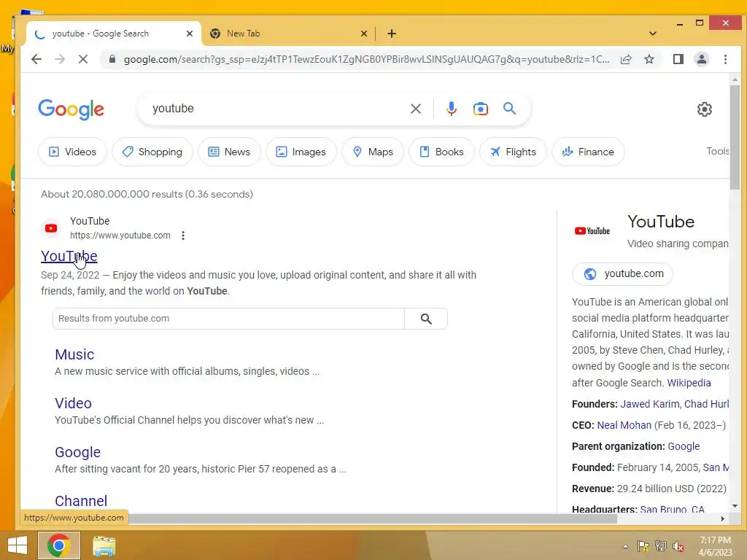Image resolution: width=747 pixels, height=560 pixels.
Task: Open Chrome from the taskbar
Action: point(58,545)
